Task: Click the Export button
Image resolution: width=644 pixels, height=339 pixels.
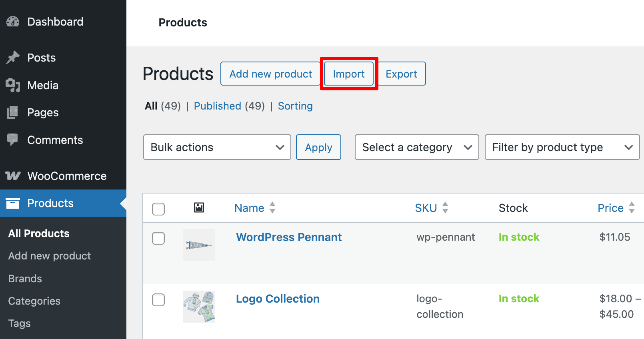Action: [401, 74]
